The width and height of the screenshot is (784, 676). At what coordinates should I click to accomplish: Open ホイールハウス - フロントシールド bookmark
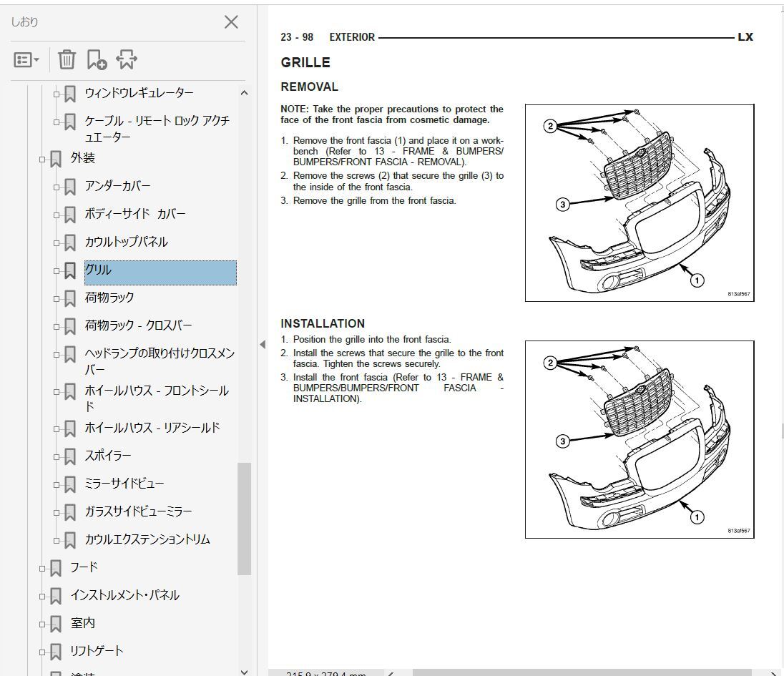(x=157, y=398)
